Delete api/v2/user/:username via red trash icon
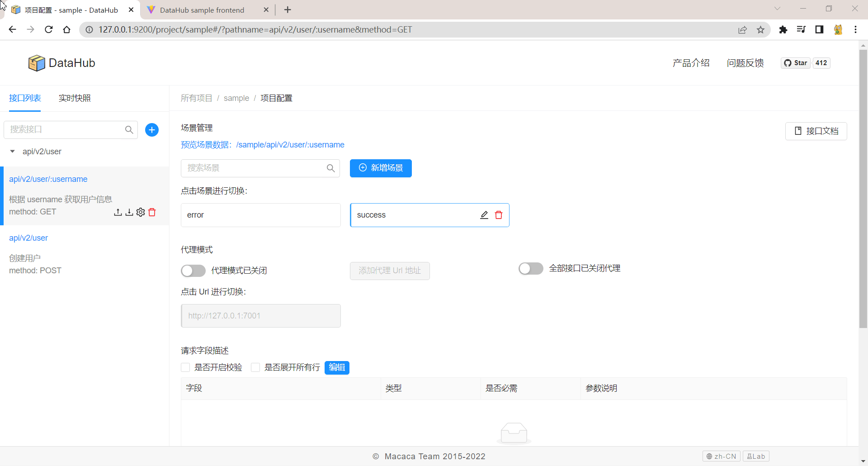Screen dimensions: 868x466 click(x=152, y=212)
